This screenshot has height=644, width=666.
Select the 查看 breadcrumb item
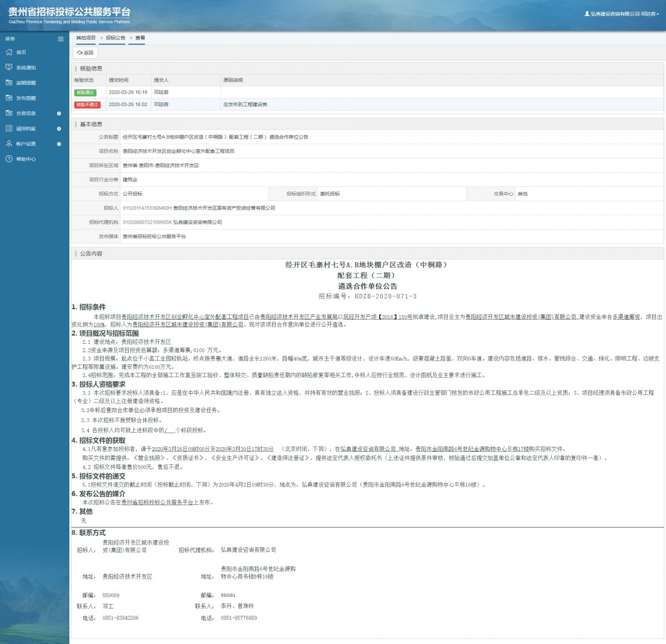pyautogui.click(x=140, y=38)
